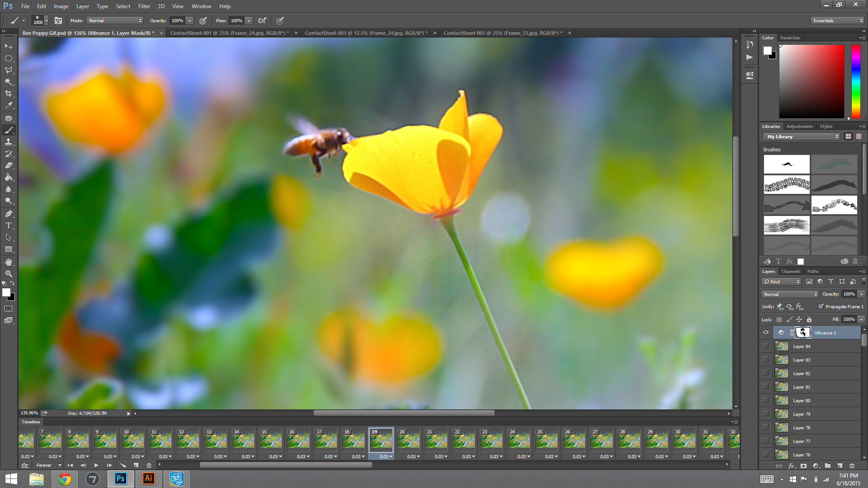Open the brush Mode dropdown

tap(115, 20)
